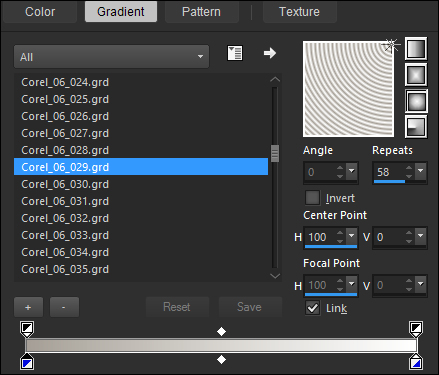Select Corel_06_034.grd gradient
Viewport: 439px width, 375px height.
pyautogui.click(x=141, y=252)
